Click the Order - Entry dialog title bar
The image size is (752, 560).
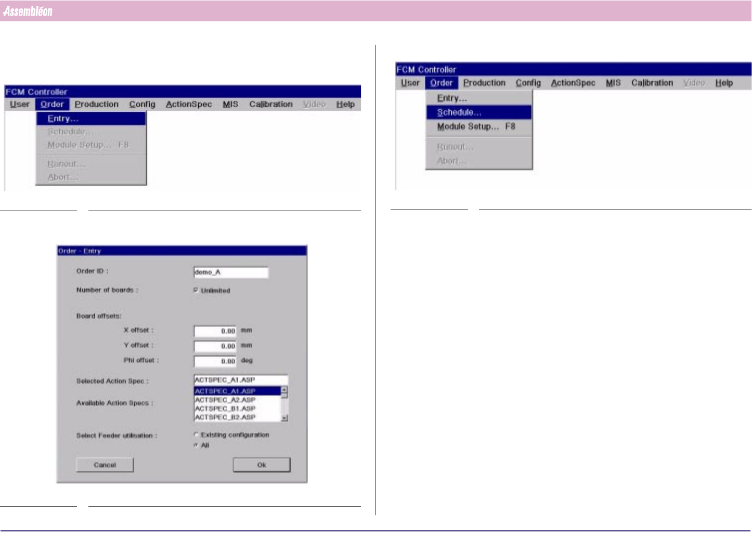point(181,251)
